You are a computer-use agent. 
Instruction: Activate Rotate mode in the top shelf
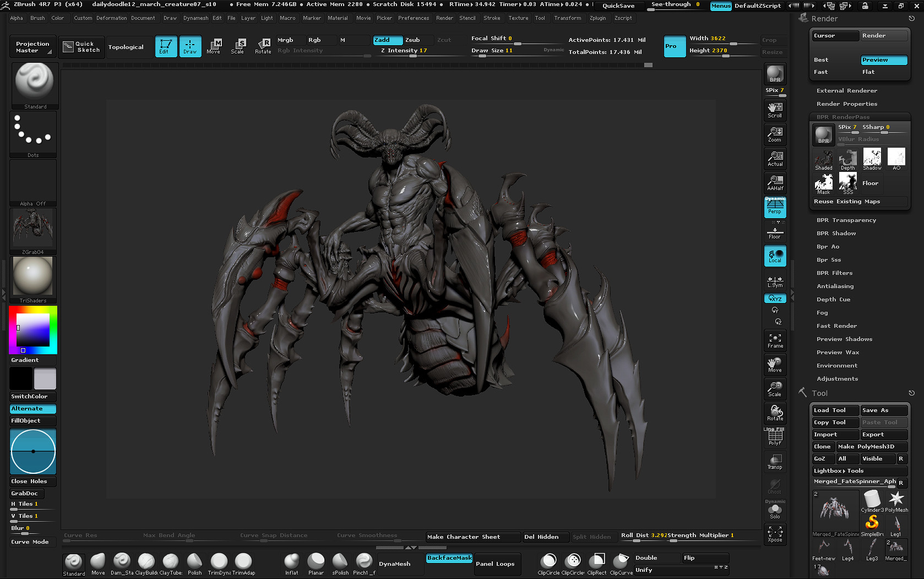coord(263,46)
